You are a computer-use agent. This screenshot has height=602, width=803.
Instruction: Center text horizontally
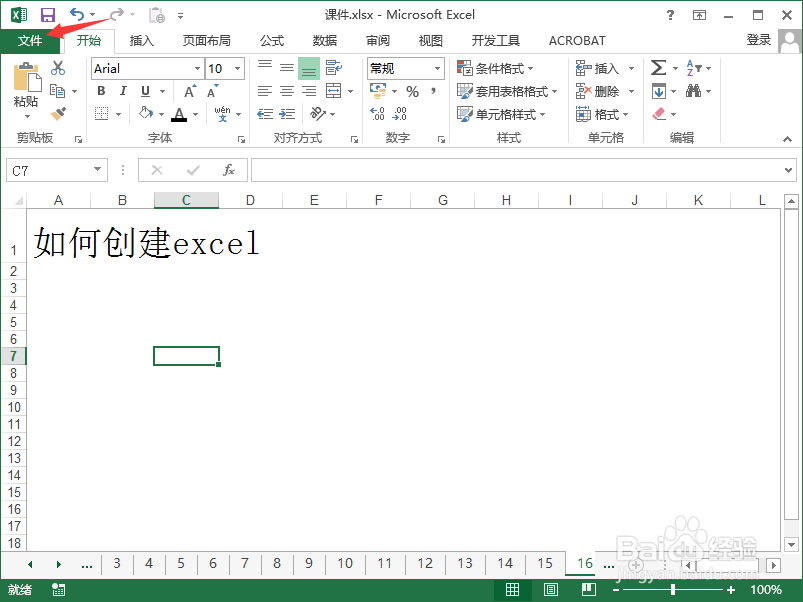pos(287,91)
